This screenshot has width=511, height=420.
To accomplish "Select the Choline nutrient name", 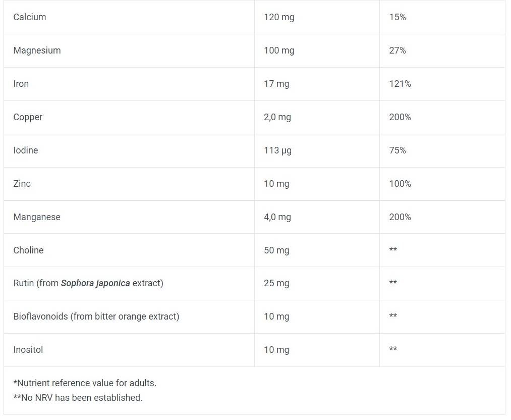I will [x=28, y=250].
